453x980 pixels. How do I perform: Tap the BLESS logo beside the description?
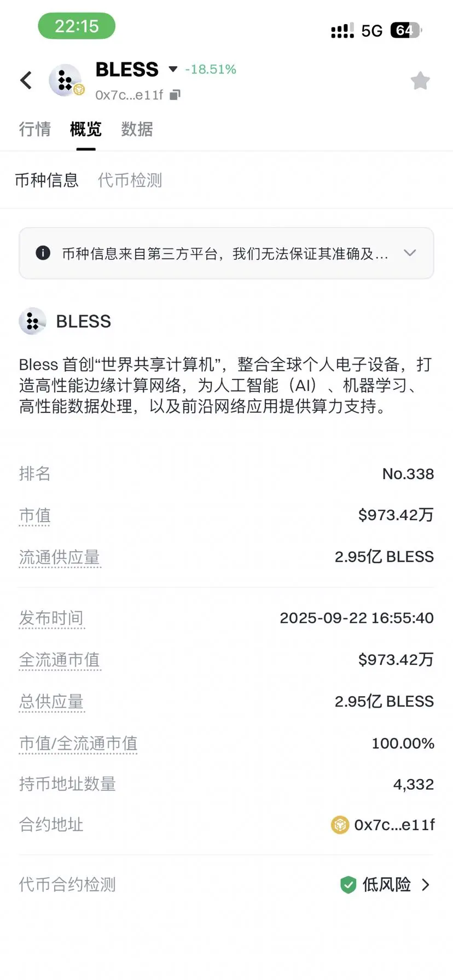(x=32, y=321)
